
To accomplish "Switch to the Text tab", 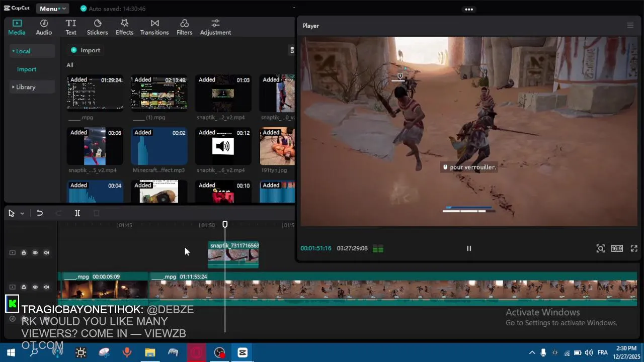I will coord(71,27).
